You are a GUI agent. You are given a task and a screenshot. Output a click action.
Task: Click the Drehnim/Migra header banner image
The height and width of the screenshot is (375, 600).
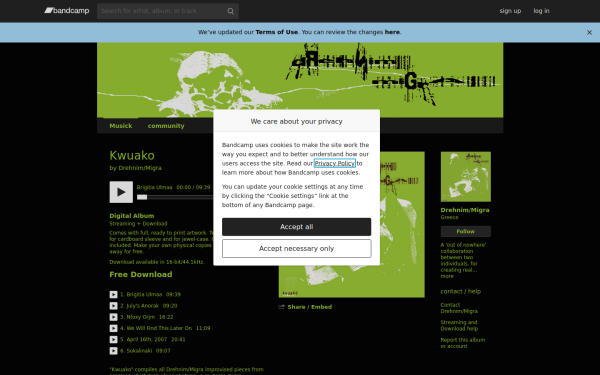click(300, 80)
